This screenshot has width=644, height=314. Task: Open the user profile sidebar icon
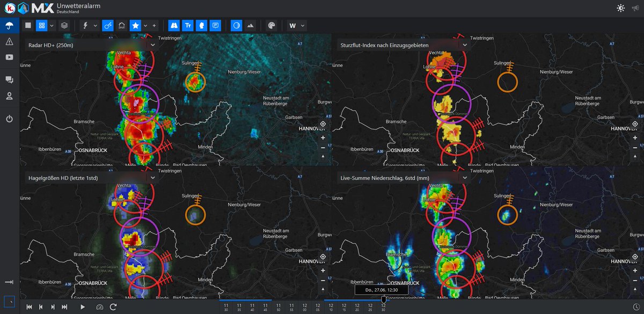coord(9,96)
